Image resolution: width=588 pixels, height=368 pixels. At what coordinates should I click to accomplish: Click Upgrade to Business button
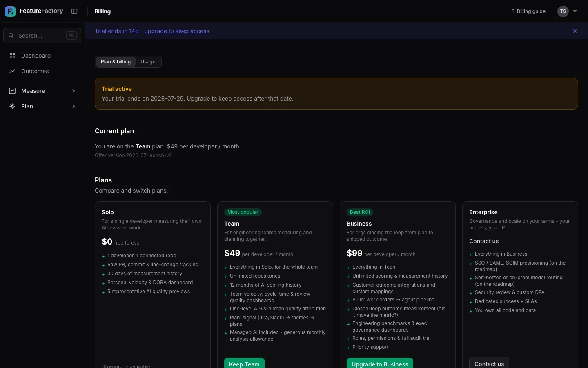coord(380,363)
